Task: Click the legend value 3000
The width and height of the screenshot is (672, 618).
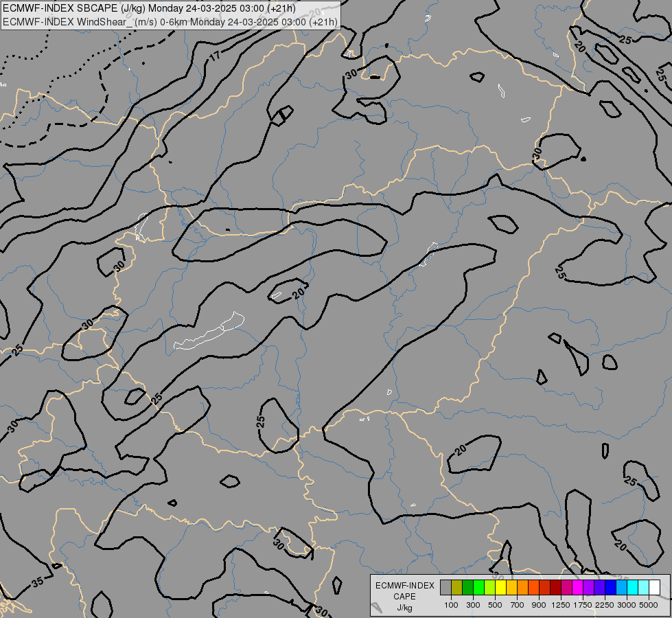Action: click(627, 605)
